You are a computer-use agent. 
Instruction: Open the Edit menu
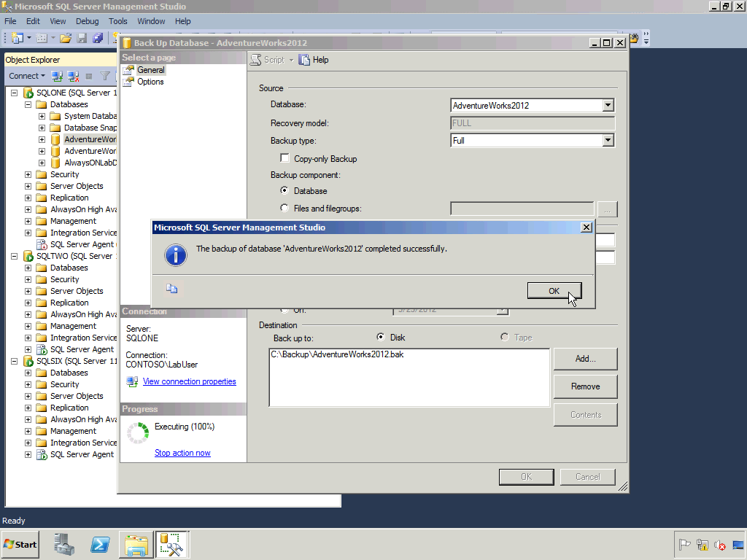click(33, 21)
